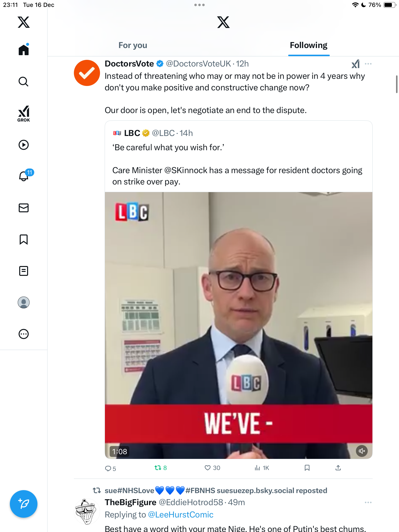Open more options on DoctorsVote post
Image resolution: width=399 pixels, height=532 pixels.
point(368,64)
